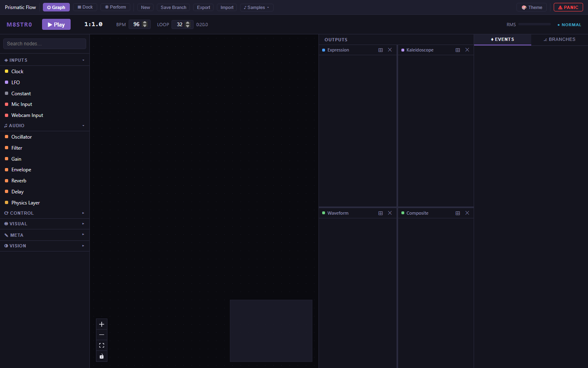Click the M8STRO logo text
The width and height of the screenshot is (588, 368).
tap(19, 25)
